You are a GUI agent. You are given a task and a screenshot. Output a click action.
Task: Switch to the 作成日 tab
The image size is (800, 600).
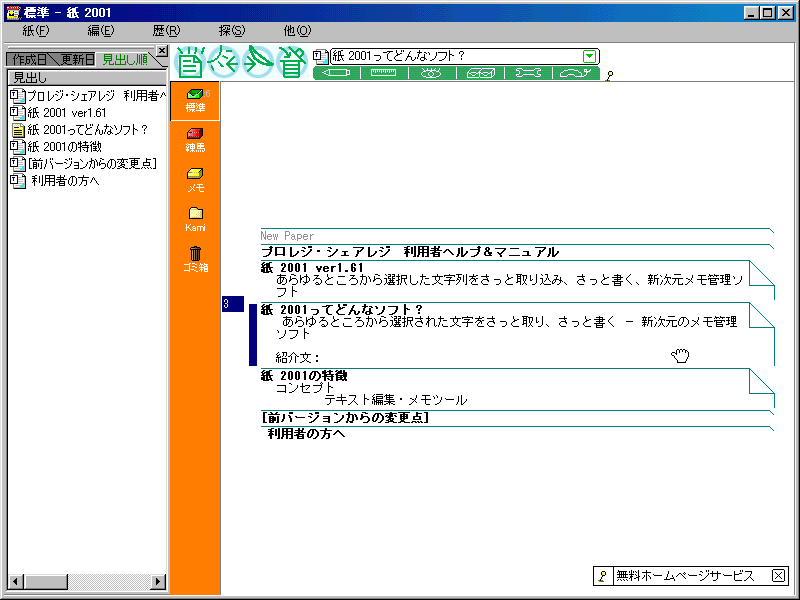point(29,60)
